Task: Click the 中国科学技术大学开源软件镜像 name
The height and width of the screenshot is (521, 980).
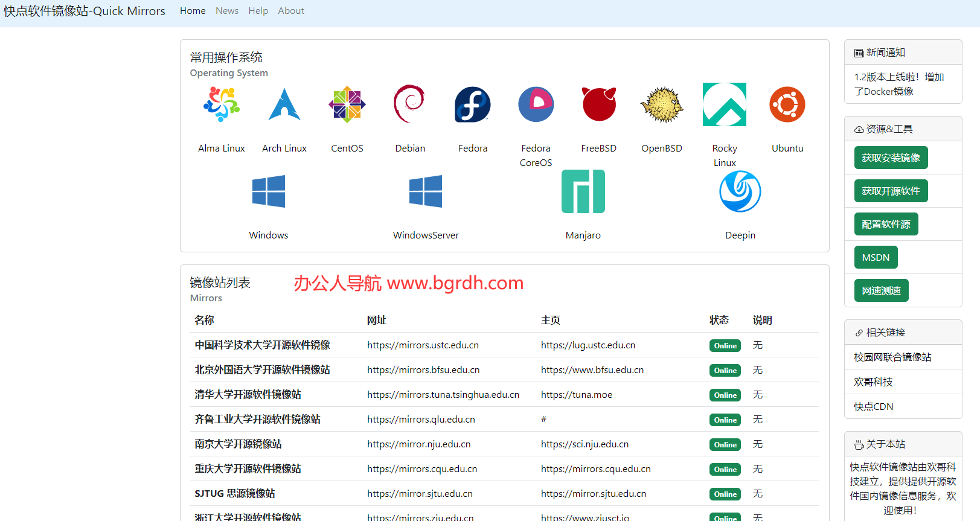Action: 262,345
